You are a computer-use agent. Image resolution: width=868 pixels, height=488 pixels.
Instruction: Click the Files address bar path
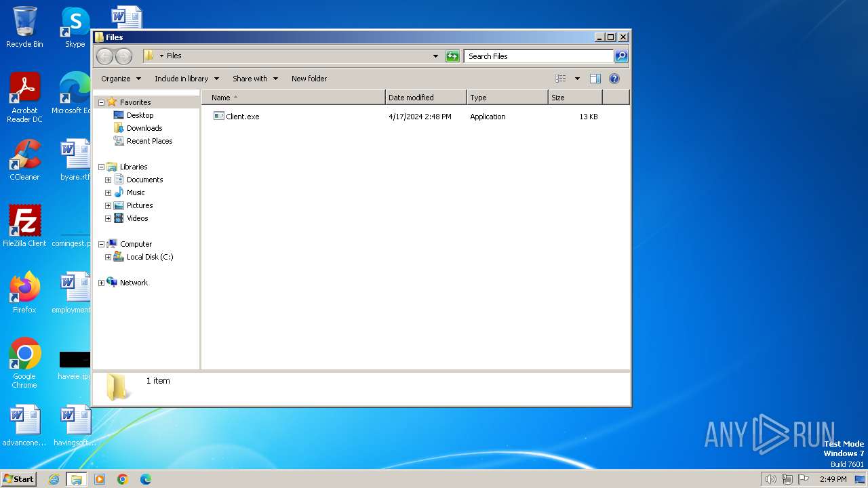[174, 56]
